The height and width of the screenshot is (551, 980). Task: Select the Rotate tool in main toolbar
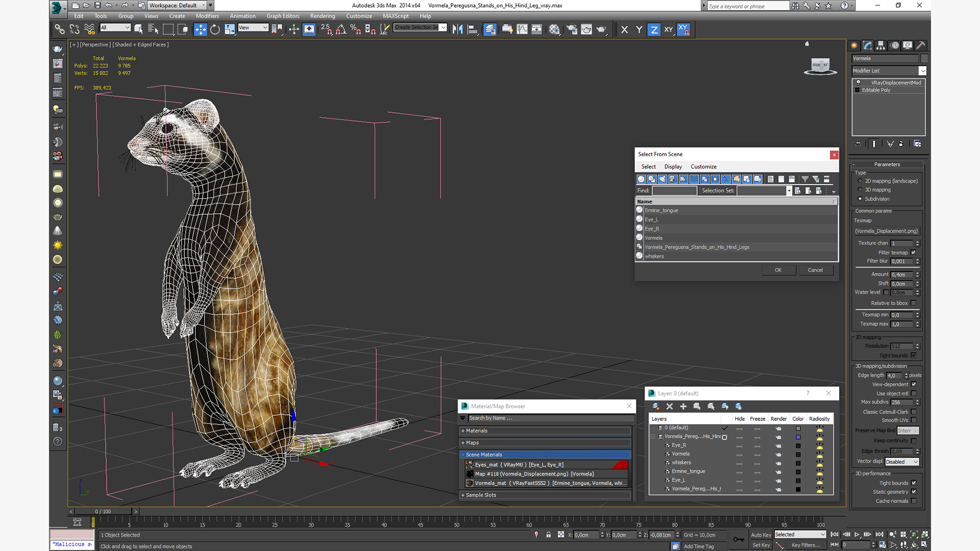click(x=215, y=30)
